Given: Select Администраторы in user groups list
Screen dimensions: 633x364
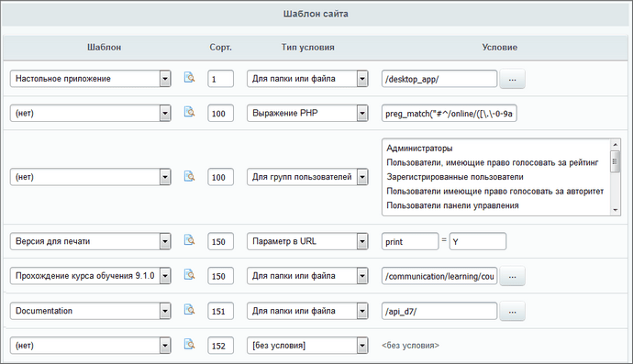Looking at the screenshot, I should [419, 149].
